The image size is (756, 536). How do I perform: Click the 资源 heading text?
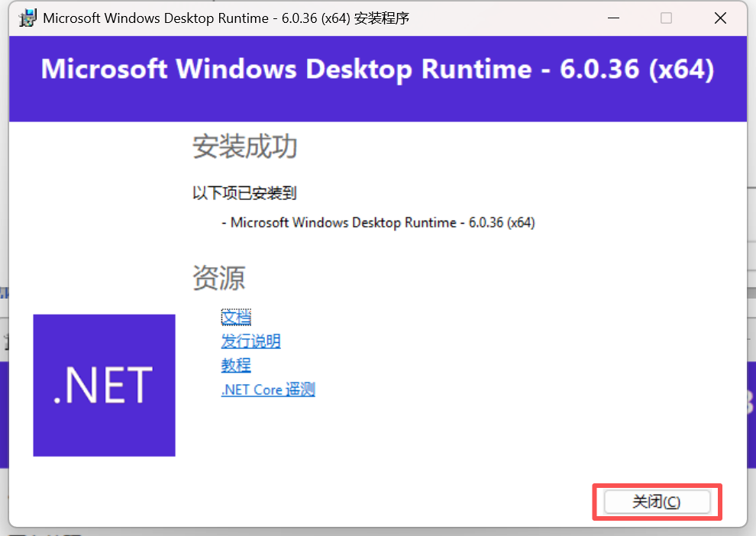click(x=219, y=278)
